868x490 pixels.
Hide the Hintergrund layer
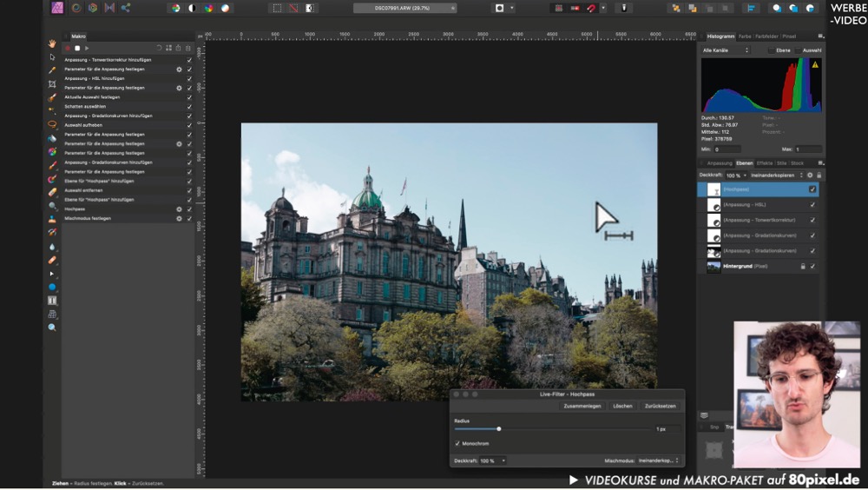(x=812, y=266)
